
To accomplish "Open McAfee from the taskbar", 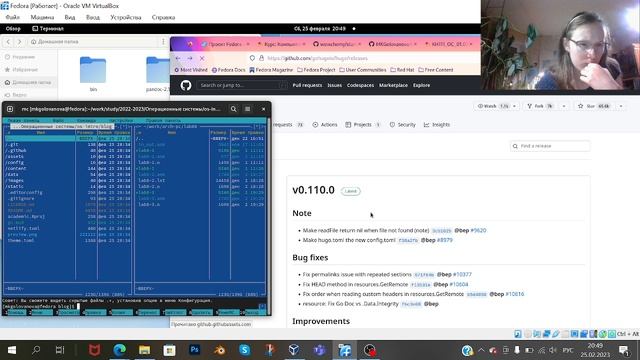I will click(94, 350).
